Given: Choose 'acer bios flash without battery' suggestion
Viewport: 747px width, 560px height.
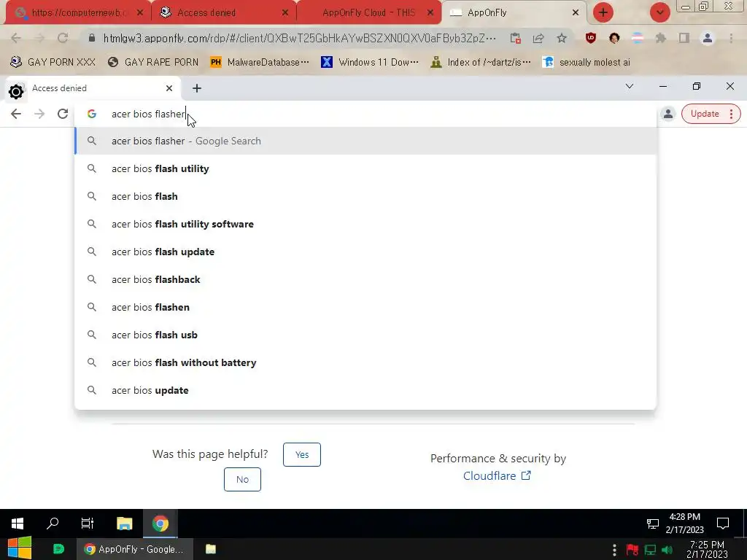Looking at the screenshot, I should 365,362.
